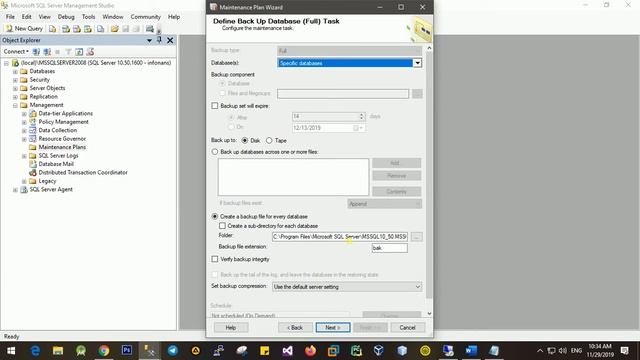Open the Debug menu

[x=66, y=17]
